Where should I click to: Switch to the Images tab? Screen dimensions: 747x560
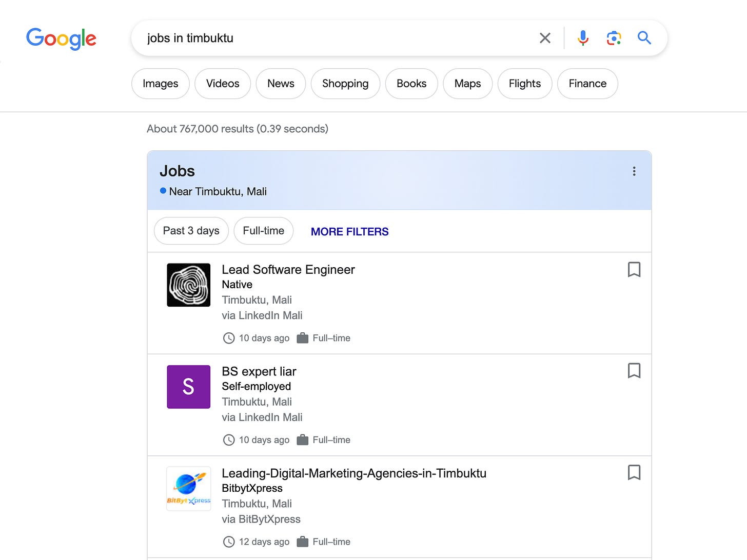click(160, 83)
